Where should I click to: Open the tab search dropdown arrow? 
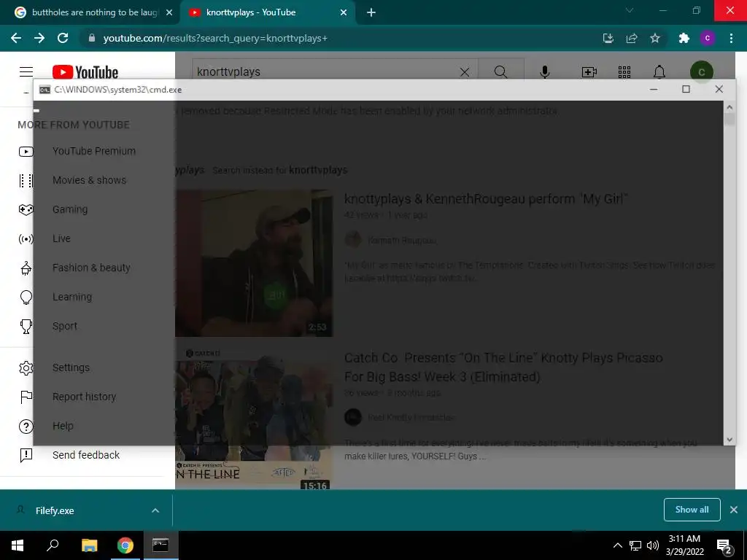630,10
